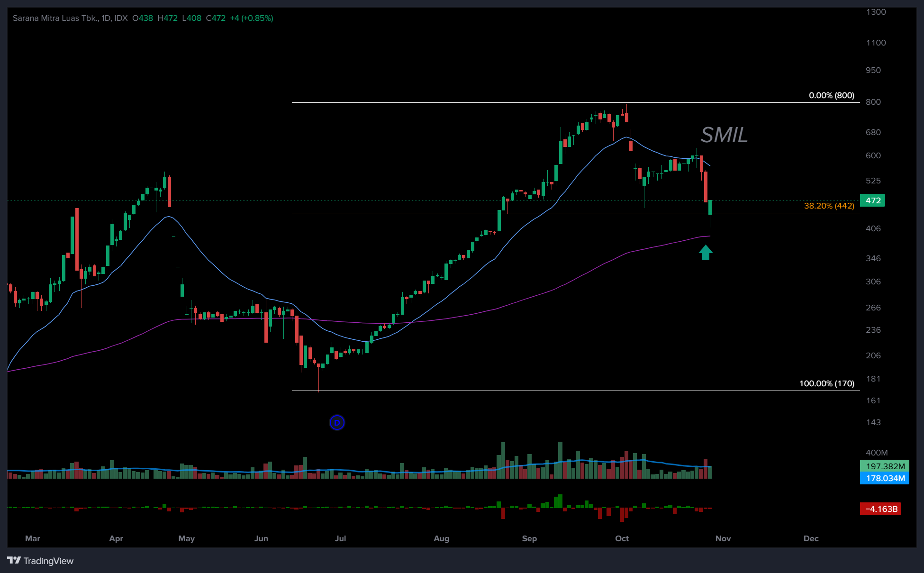Click the 197.382M volume label
The height and width of the screenshot is (573, 924).
tap(885, 466)
